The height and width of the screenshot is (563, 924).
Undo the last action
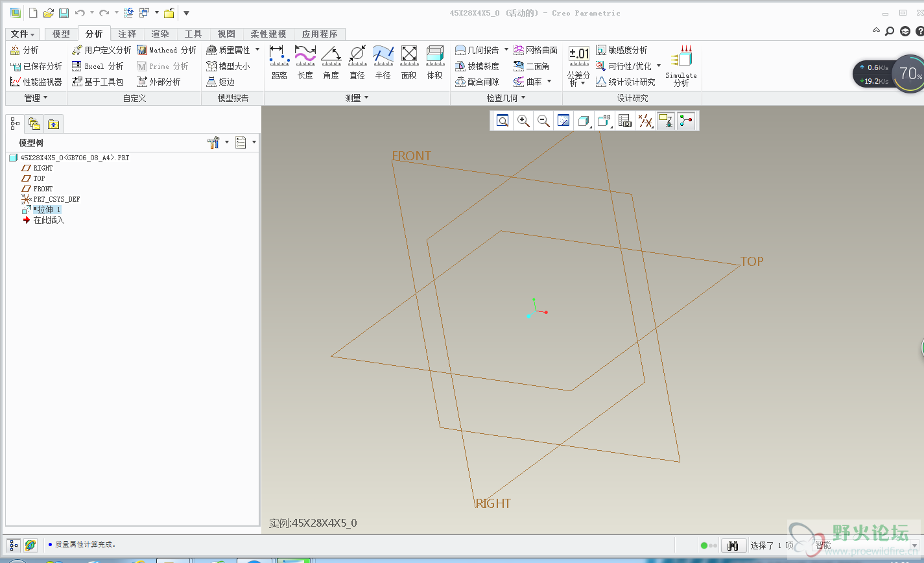tap(80, 13)
